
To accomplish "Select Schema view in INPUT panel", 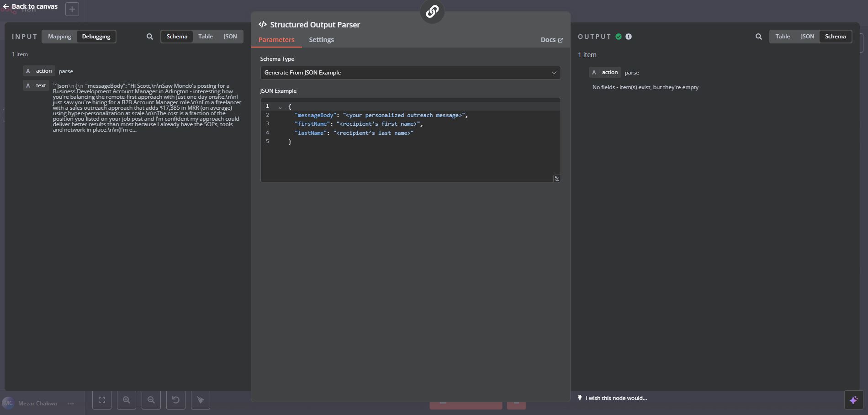I will pyautogui.click(x=177, y=37).
